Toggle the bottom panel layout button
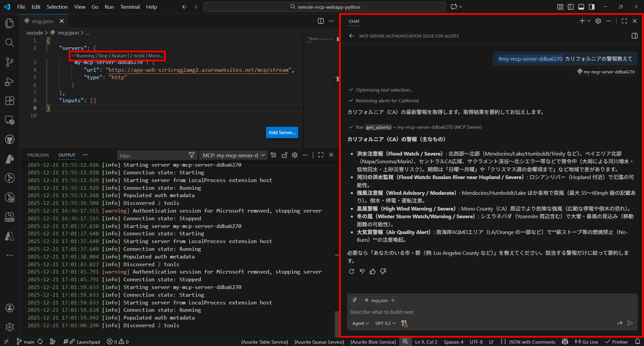This screenshot has height=346, width=644. [x=581, y=7]
